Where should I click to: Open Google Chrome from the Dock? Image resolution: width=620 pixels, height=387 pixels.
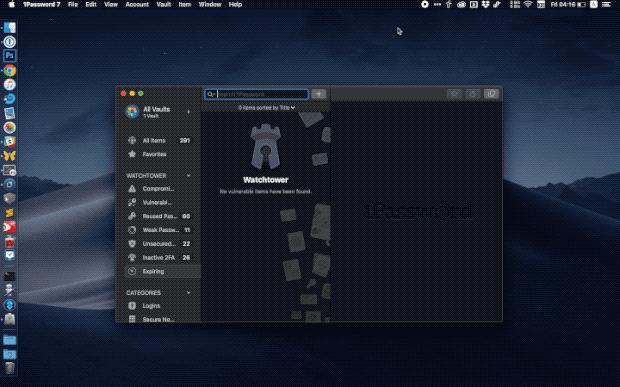point(9,70)
